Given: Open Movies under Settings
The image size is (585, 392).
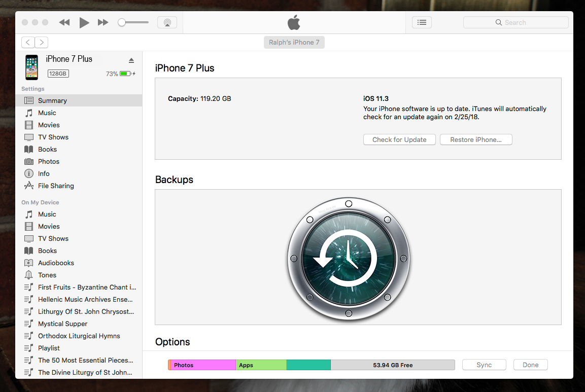Looking at the screenshot, I should (x=79, y=125).
